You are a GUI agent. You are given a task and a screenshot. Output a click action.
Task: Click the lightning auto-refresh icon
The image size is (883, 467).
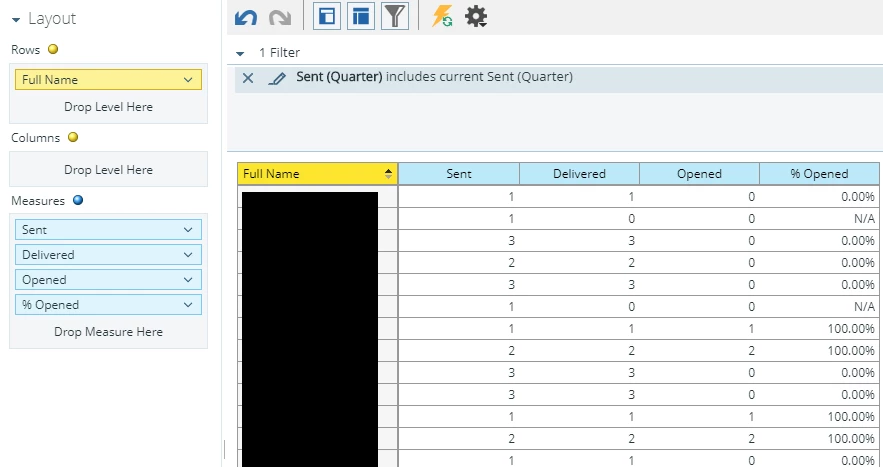[442, 16]
